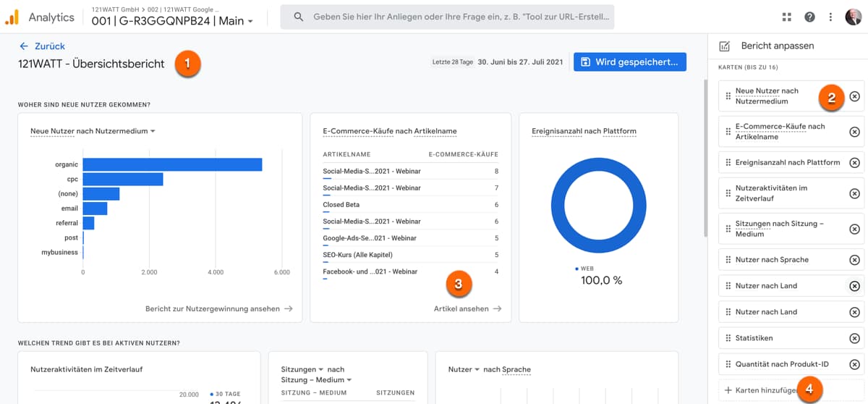Remove the Nutzeraktivitäten im Zeitverlauf card
The height and width of the screenshot is (404, 868).
854,193
